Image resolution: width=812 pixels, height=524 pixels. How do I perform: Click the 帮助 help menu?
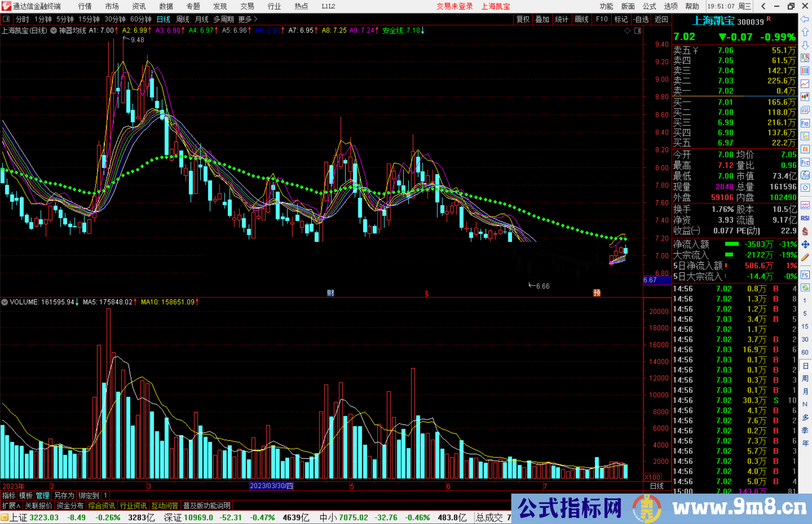point(692,6)
